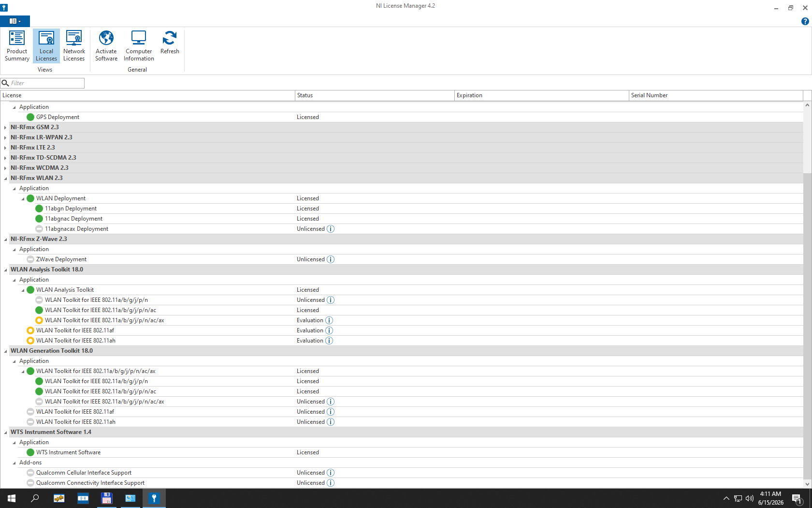
Task: Click info icon for ZWave Deployment
Action: tap(331, 259)
